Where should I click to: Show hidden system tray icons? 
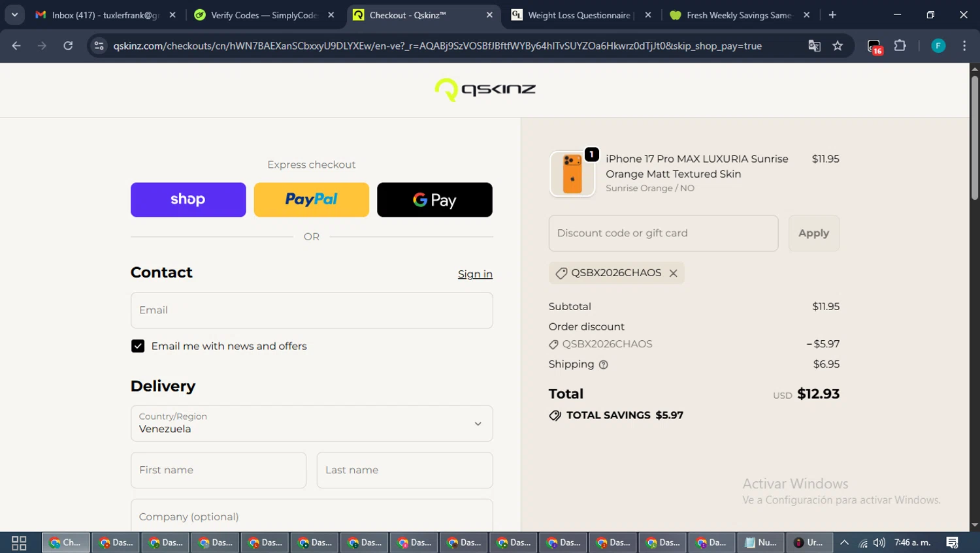click(x=844, y=543)
